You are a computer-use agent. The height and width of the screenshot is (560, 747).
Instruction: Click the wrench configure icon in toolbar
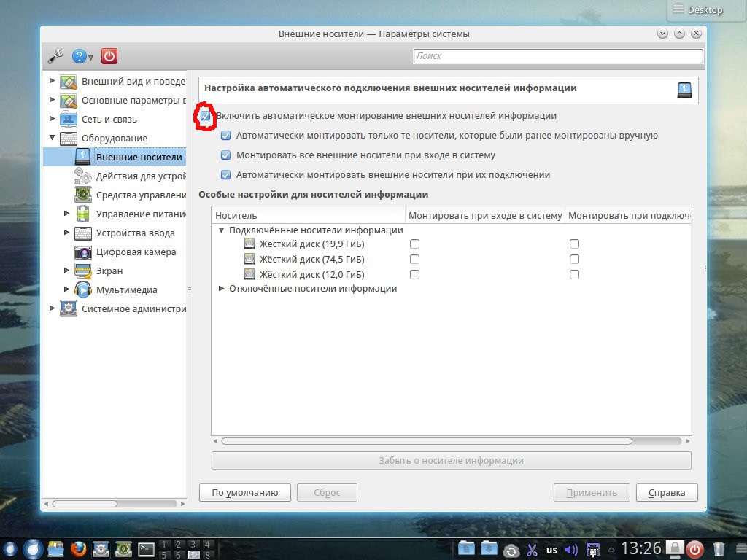55,56
